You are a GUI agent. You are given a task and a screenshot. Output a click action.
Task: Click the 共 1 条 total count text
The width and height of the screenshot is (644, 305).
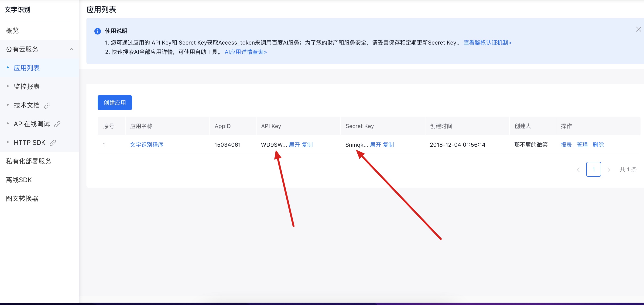tap(628, 169)
